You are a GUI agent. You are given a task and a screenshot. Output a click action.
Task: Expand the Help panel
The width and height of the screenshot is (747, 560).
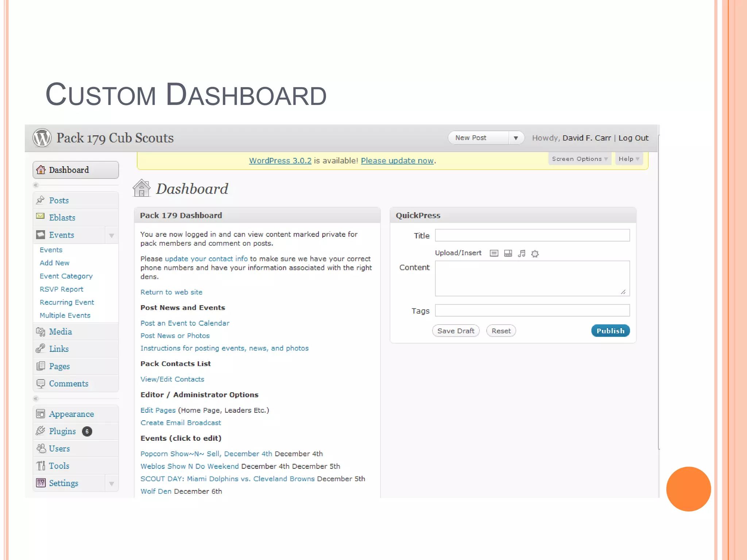pos(629,159)
